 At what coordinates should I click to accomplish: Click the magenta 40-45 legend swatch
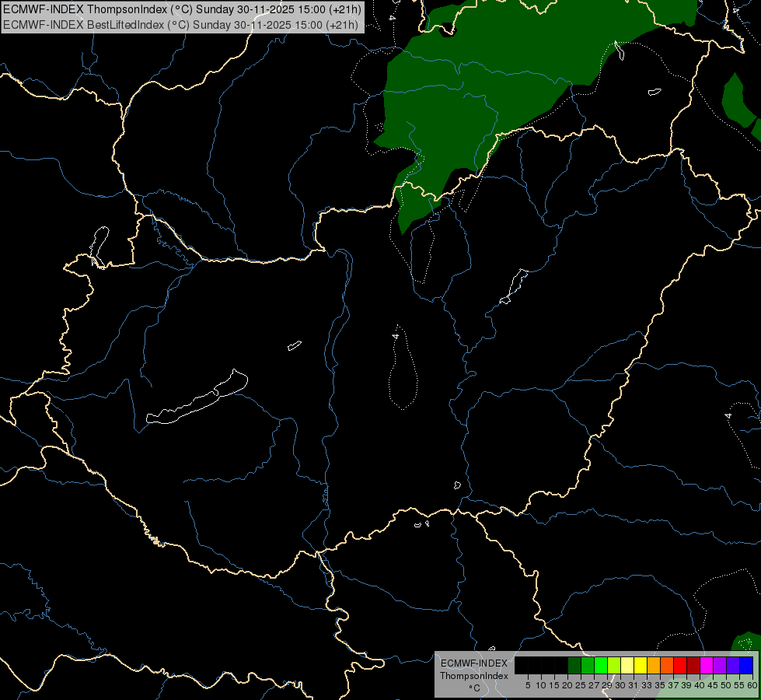point(707,665)
